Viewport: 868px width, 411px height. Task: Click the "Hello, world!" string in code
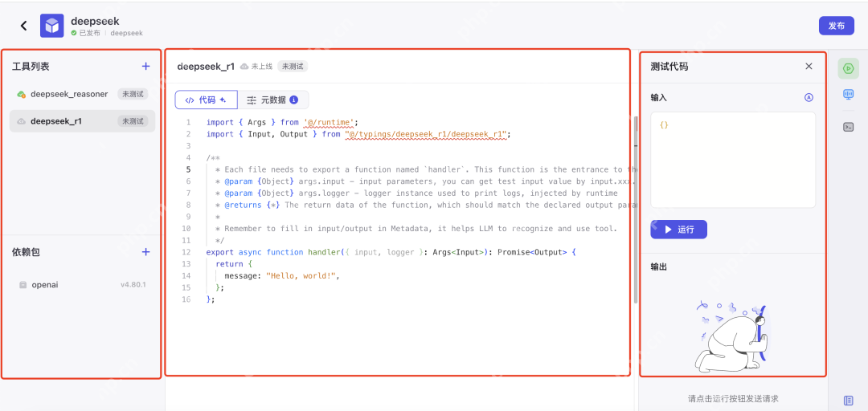click(x=301, y=275)
